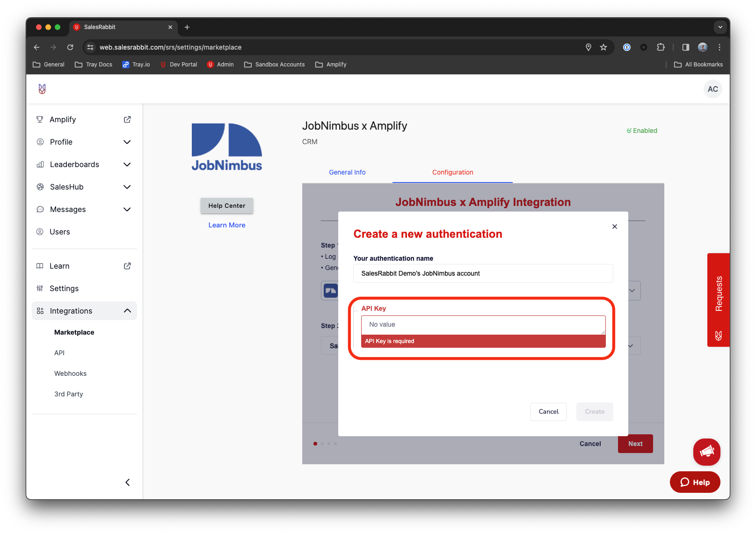Toggle the browser side panel icon
The height and width of the screenshot is (534, 756).
(x=686, y=47)
